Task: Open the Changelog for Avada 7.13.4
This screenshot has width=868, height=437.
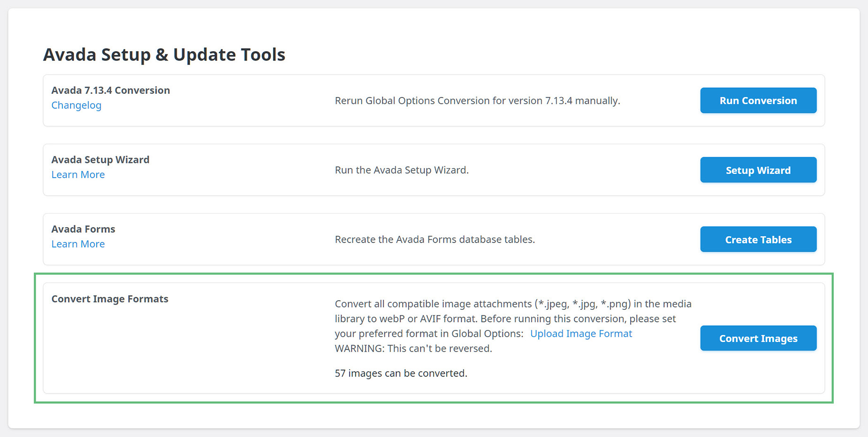Action: click(x=76, y=105)
